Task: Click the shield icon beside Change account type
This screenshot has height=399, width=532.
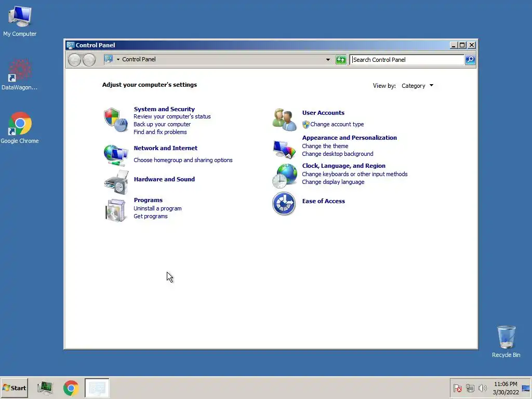Action: click(x=305, y=125)
